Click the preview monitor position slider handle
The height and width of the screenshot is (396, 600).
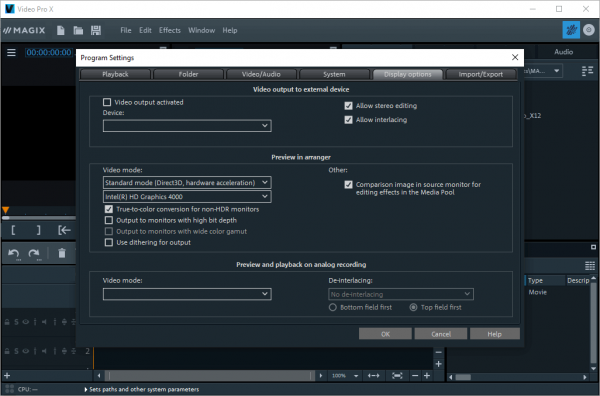[x=5, y=218]
